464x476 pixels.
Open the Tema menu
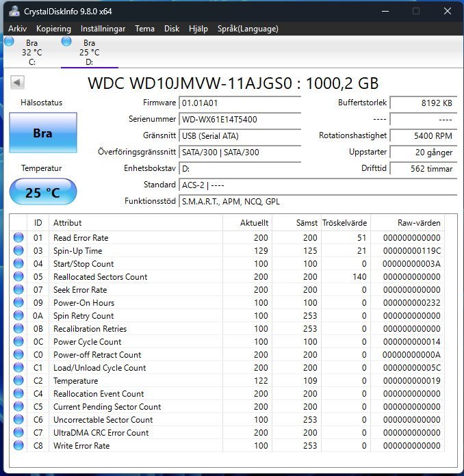coord(144,29)
